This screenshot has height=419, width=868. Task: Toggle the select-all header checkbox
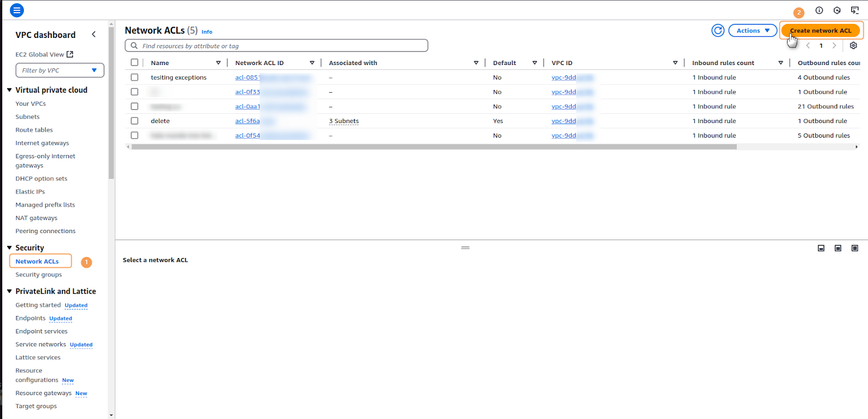click(x=135, y=63)
